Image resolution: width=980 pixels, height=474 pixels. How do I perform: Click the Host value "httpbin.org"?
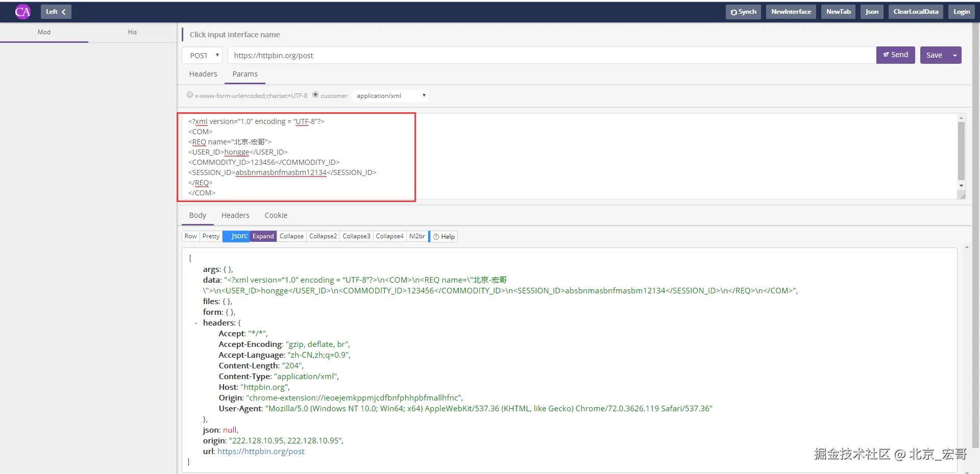(x=264, y=387)
